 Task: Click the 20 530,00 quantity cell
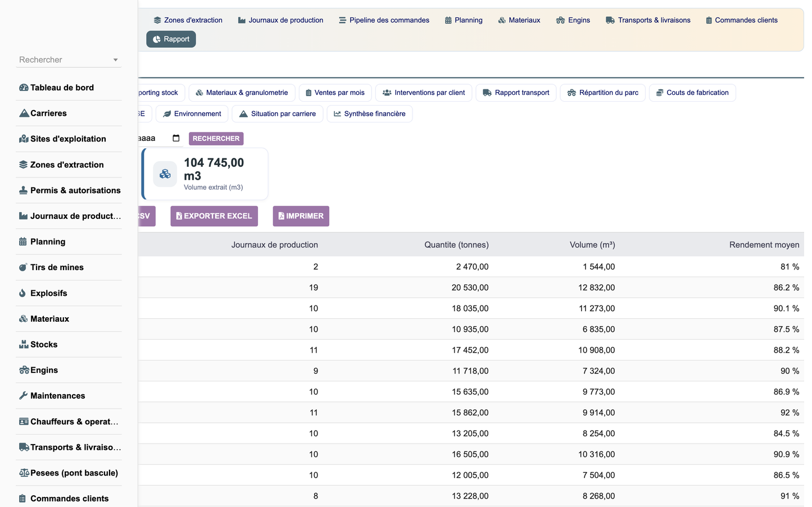click(x=470, y=287)
